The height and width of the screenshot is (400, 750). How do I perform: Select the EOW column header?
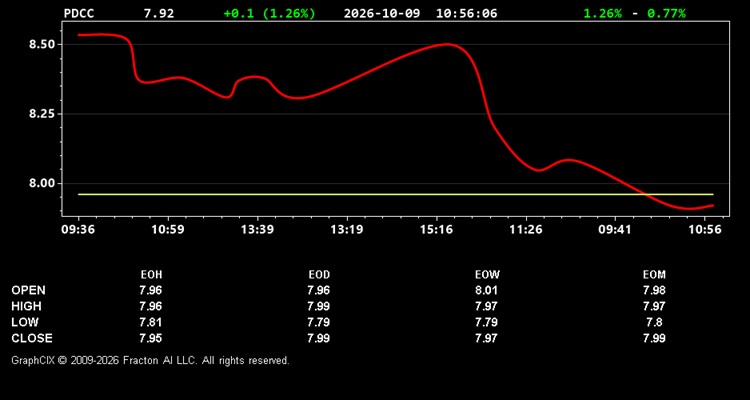point(487,275)
